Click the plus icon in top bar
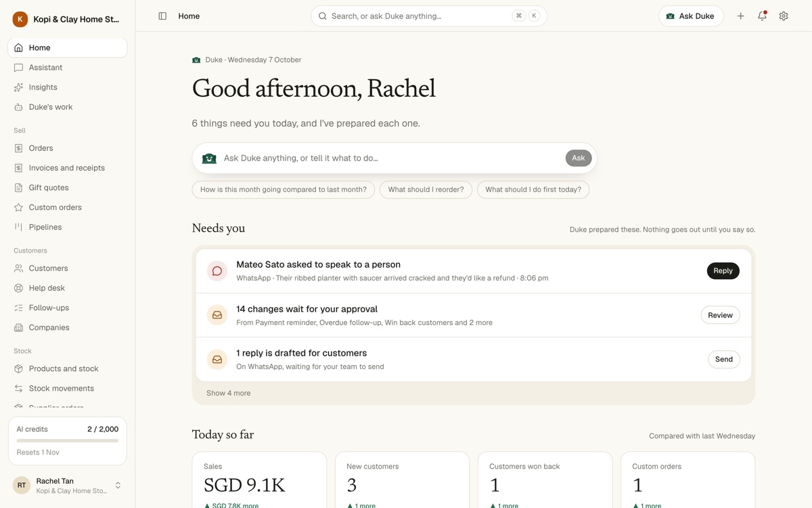Image resolution: width=812 pixels, height=508 pixels. pyautogui.click(x=740, y=16)
